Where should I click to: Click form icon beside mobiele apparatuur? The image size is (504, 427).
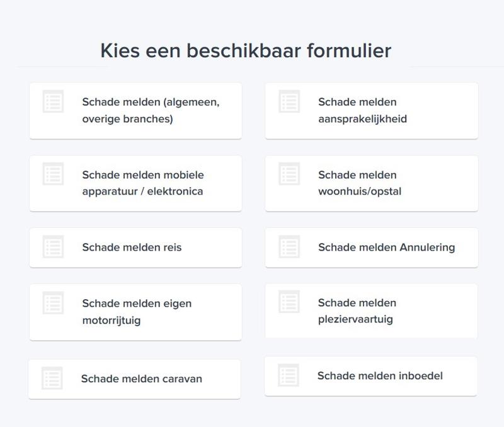click(x=53, y=174)
